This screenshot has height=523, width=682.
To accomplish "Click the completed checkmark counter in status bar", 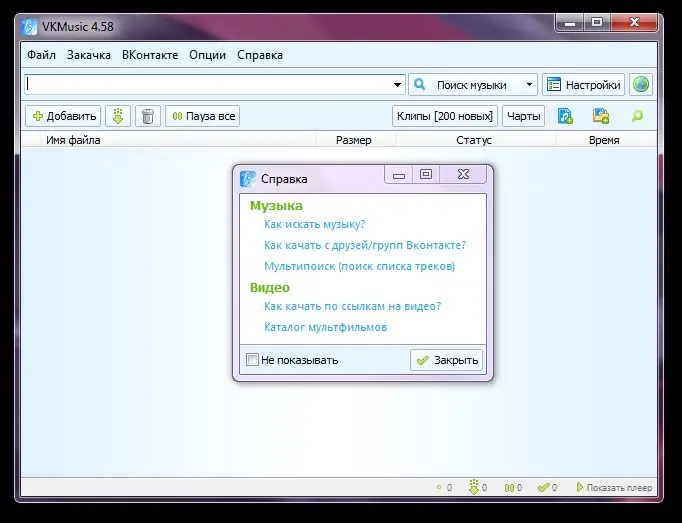I will (547, 488).
